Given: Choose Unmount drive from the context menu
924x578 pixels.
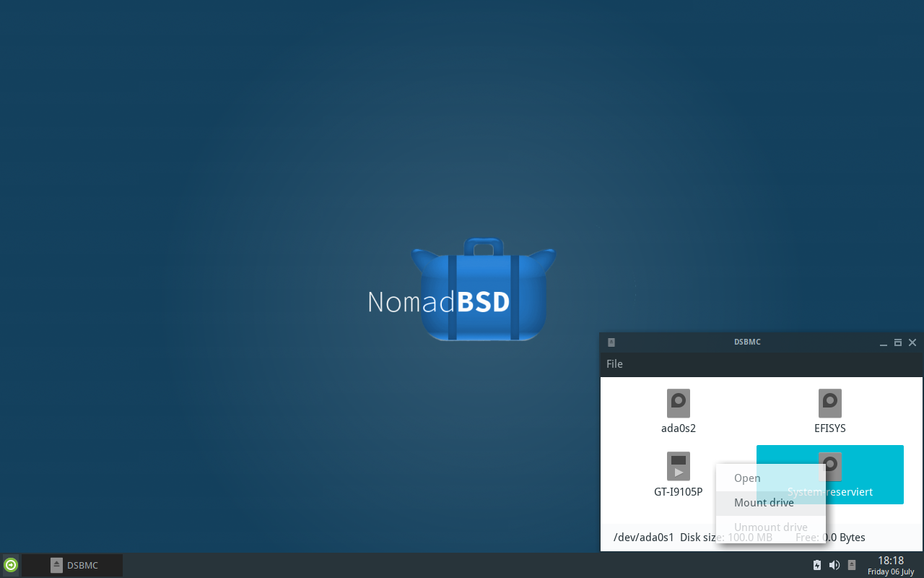Looking at the screenshot, I should click(x=770, y=527).
